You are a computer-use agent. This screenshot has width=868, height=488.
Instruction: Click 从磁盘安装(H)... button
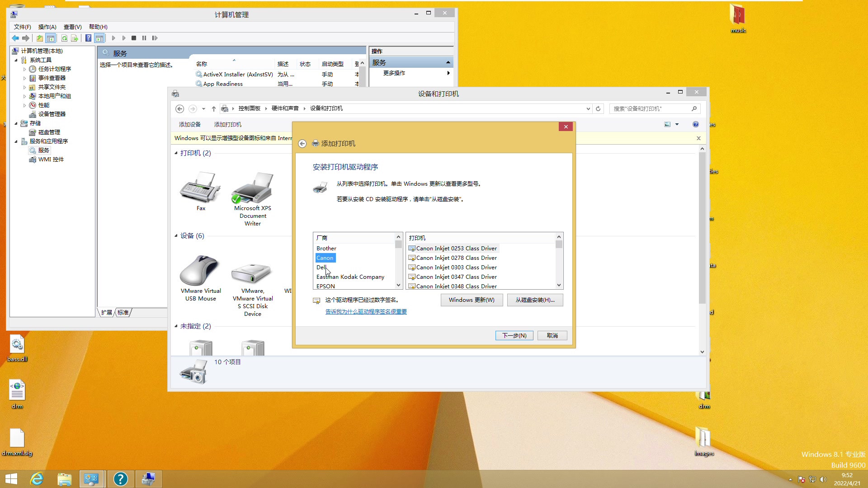coord(535,300)
